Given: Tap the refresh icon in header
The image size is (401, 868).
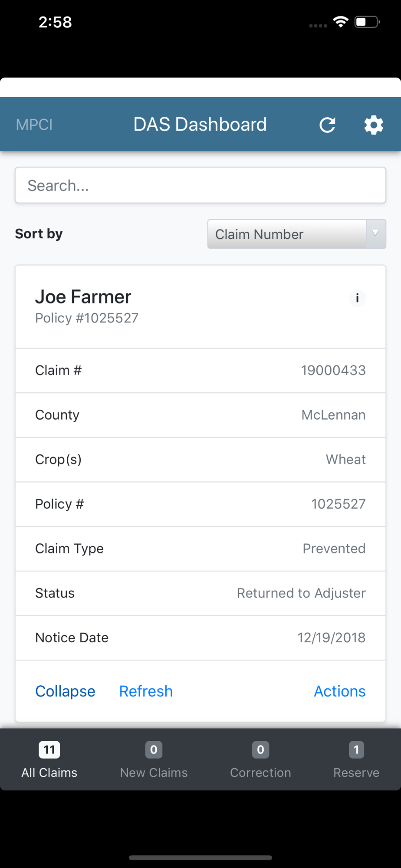Looking at the screenshot, I should (327, 125).
